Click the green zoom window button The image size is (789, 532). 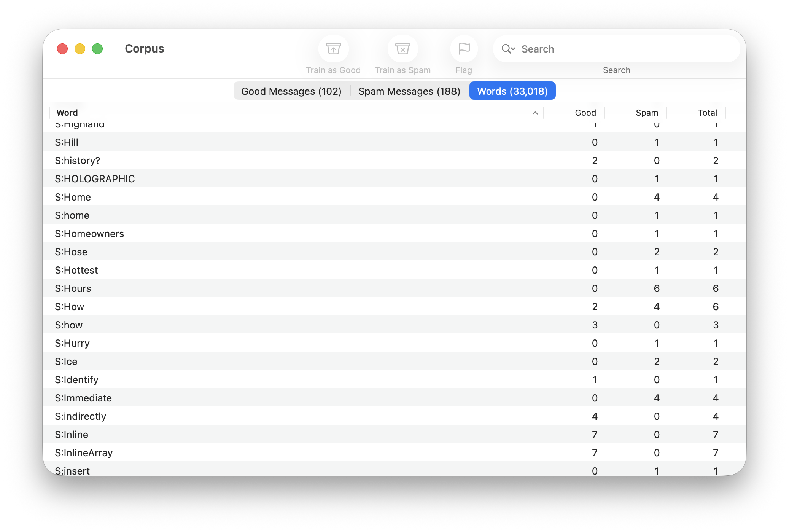97,49
